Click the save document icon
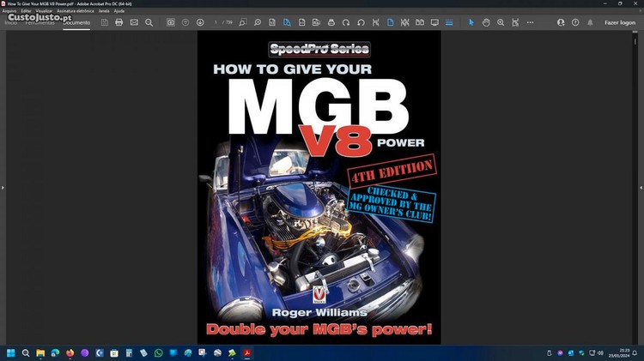 click(105, 22)
